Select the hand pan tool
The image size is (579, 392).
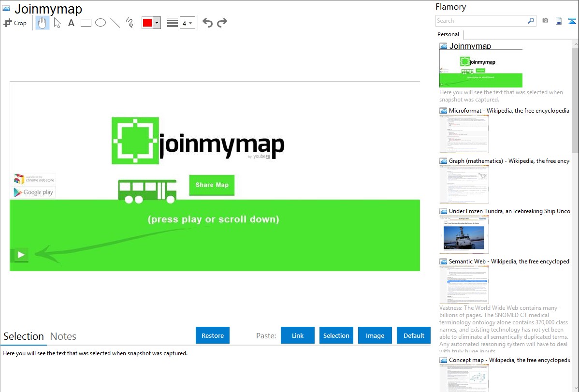coord(42,23)
